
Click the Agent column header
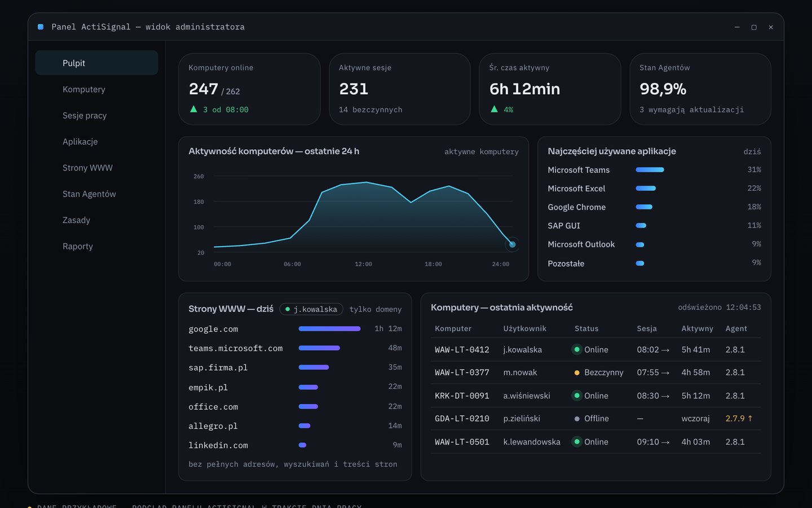coord(736,329)
